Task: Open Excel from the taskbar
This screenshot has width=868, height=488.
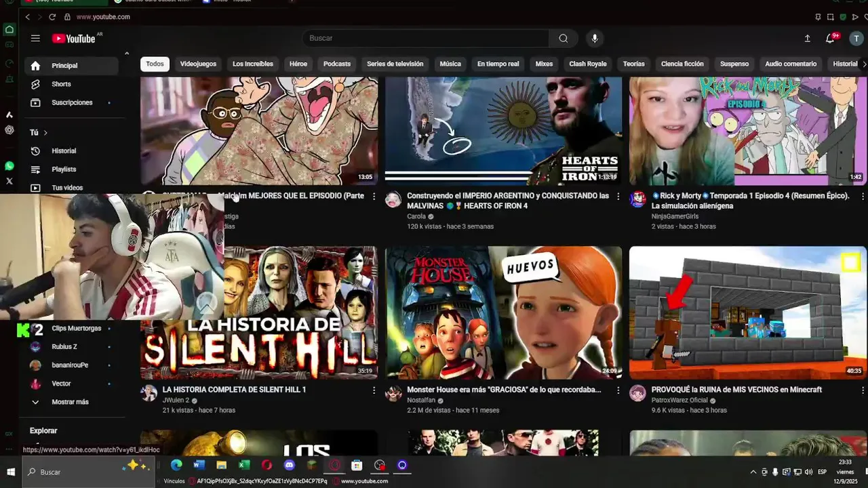Action: click(244, 465)
